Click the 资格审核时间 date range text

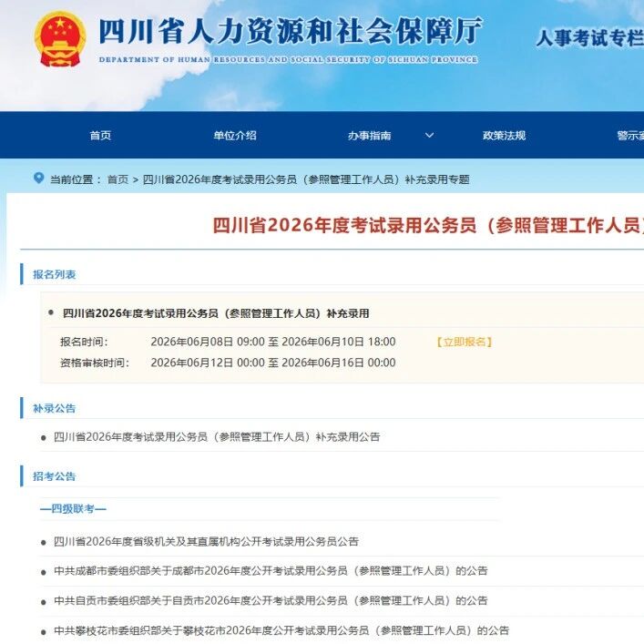273,363
